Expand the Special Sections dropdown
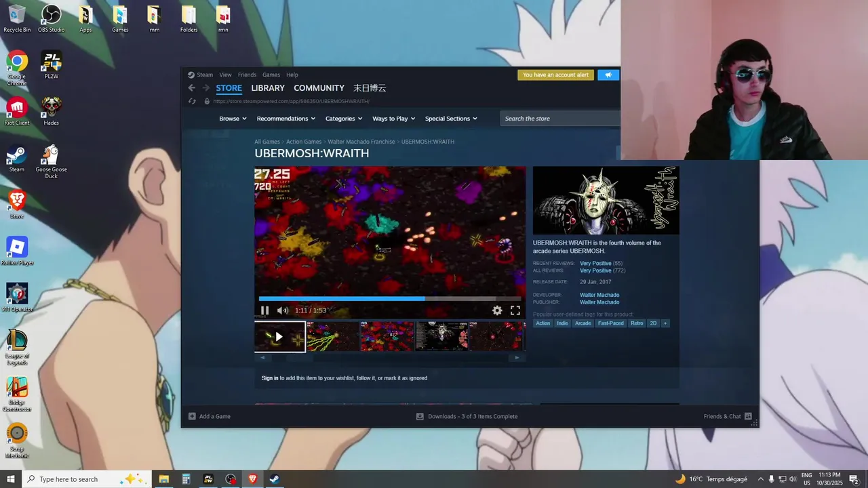Viewport: 868px width, 488px height. (x=451, y=119)
